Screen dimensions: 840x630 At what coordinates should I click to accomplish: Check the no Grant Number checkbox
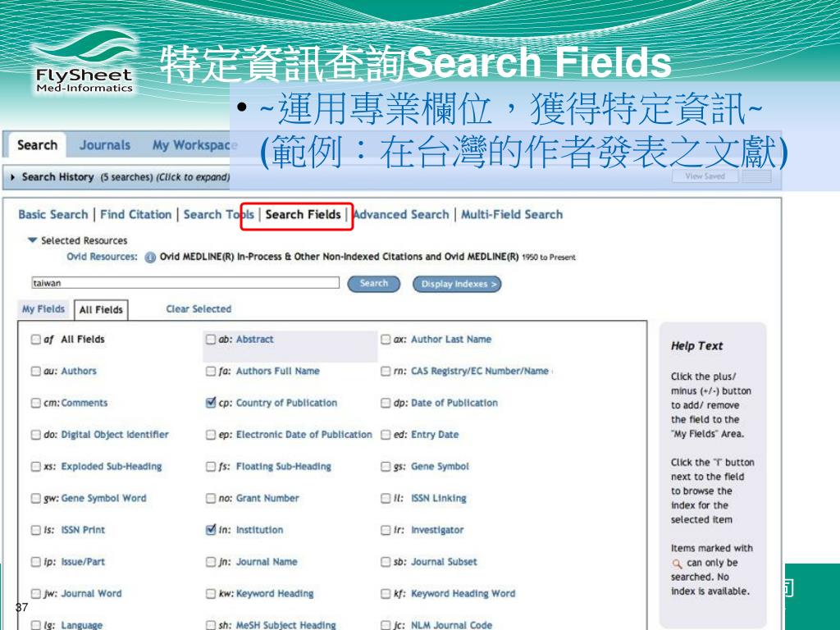(x=211, y=498)
